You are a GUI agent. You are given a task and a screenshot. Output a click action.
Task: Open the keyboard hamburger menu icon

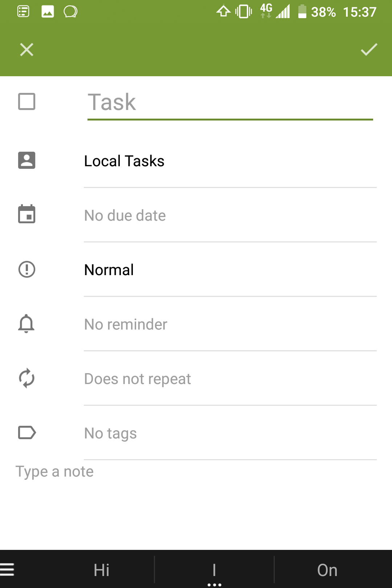click(x=7, y=569)
